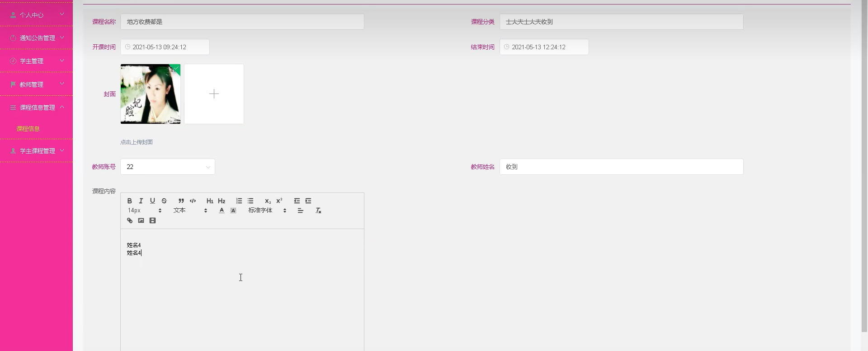Expand the 学生管理 sidebar menu
The image size is (868, 351).
(x=36, y=61)
